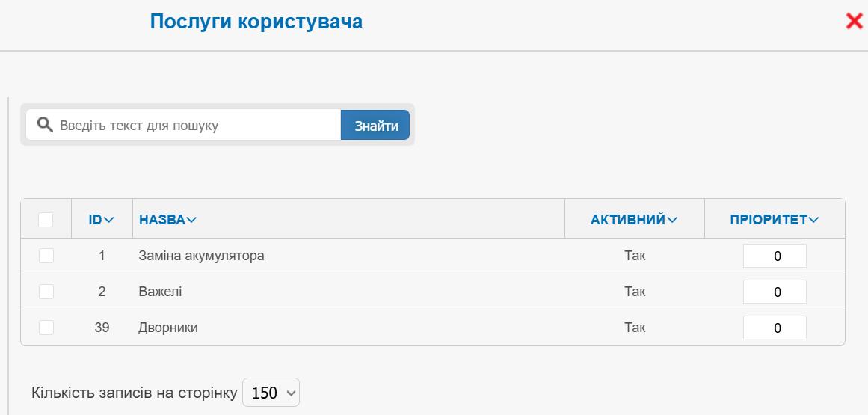Edit priority field for Заміна акумулятора

[775, 256]
